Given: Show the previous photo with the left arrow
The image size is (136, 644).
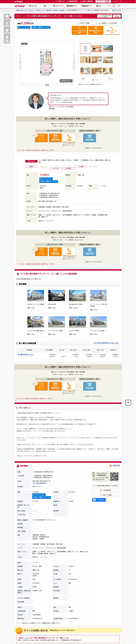Looking at the screenshot, I should coord(20,62).
